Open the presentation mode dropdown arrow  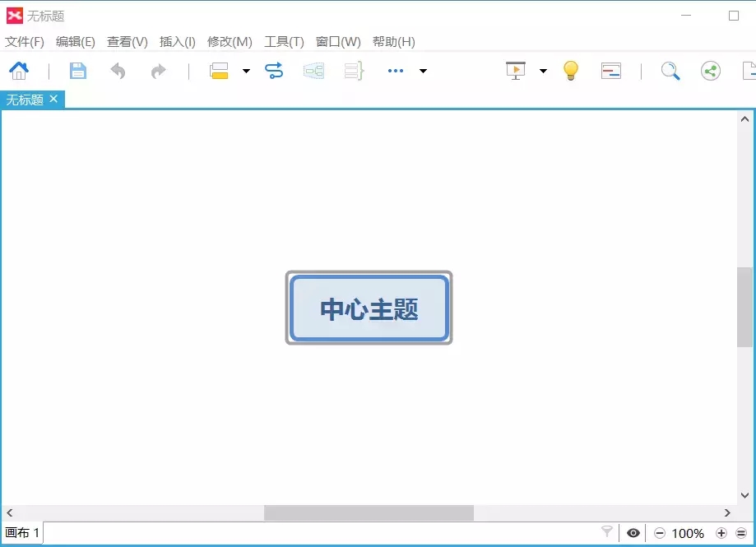pyautogui.click(x=543, y=71)
